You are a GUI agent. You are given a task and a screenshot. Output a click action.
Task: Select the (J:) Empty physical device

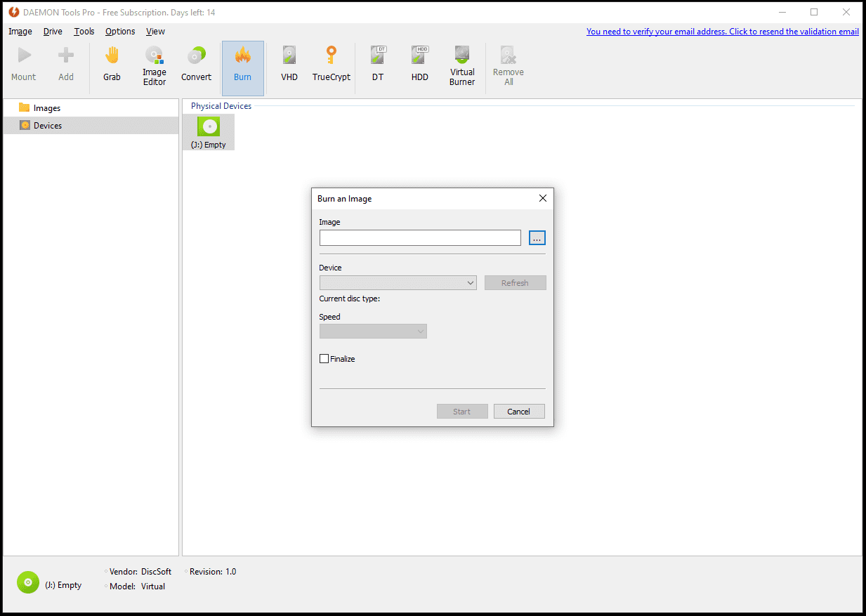(209, 132)
